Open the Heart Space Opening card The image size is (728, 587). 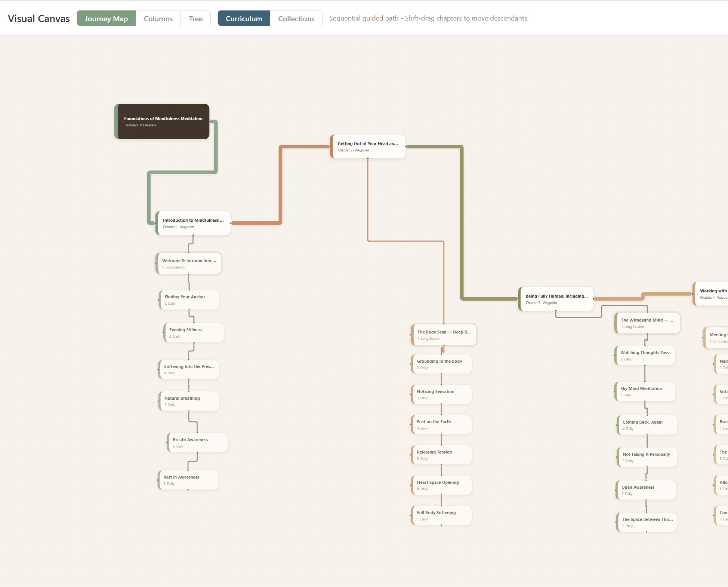(x=441, y=485)
